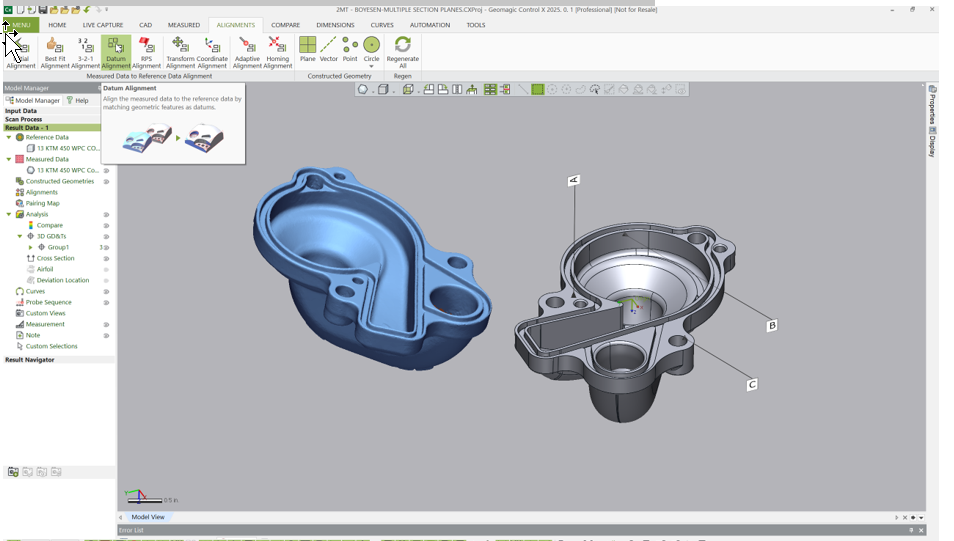This screenshot has height=541, width=954.
Task: Toggle visibility of Constructed Geometries
Action: coord(106,181)
